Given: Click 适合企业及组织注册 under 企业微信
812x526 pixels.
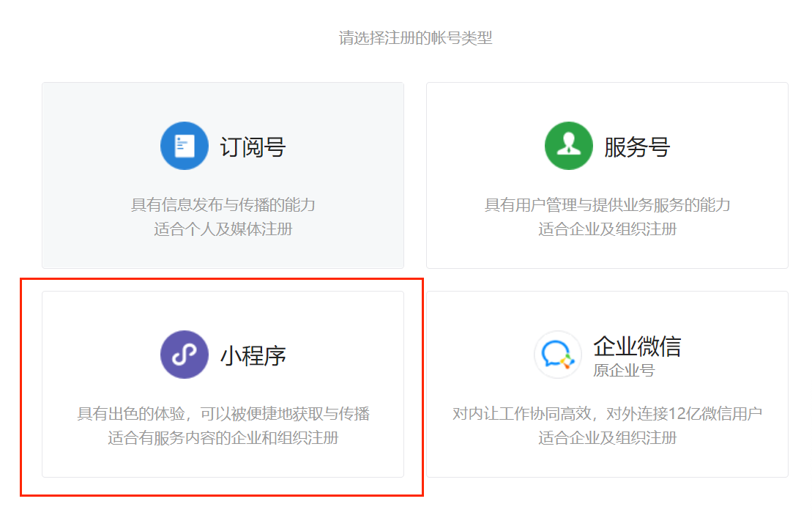Looking at the screenshot, I should [x=607, y=438].
